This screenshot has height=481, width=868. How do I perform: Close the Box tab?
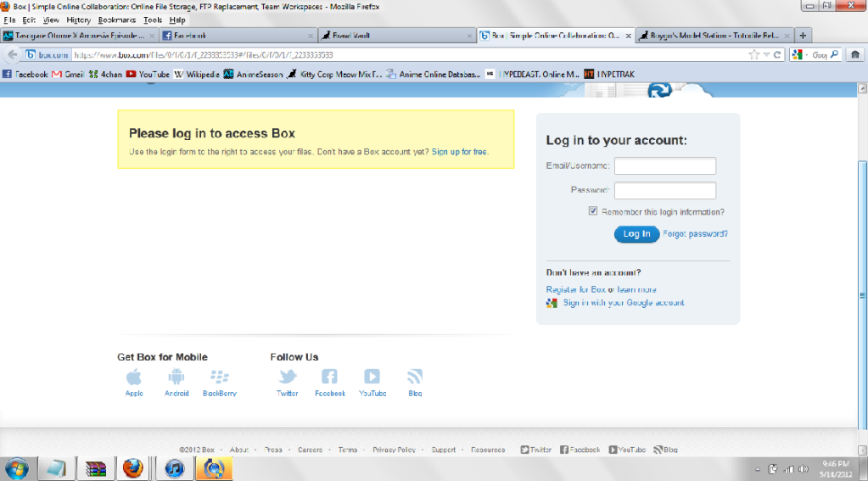[x=629, y=36]
